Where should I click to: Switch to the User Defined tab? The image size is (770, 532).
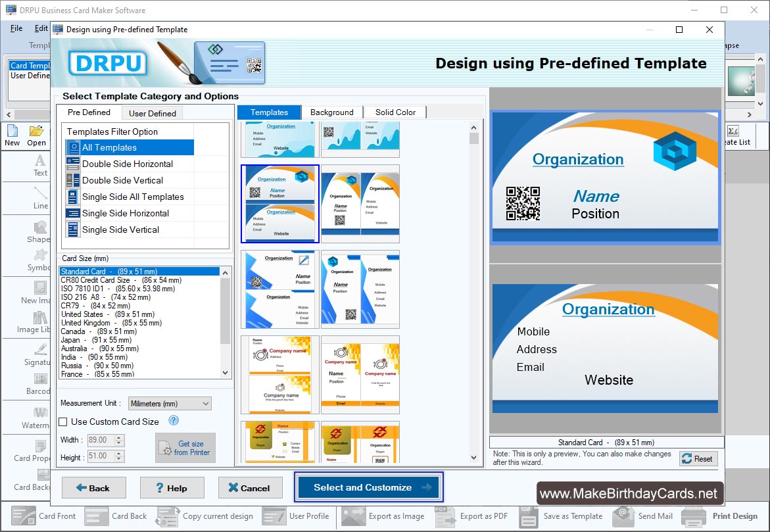[153, 114]
